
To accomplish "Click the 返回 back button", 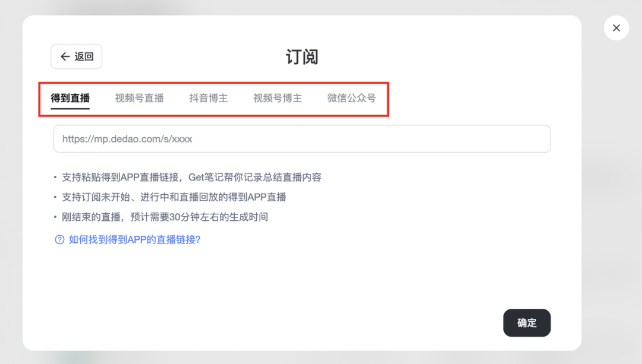I will click(76, 56).
